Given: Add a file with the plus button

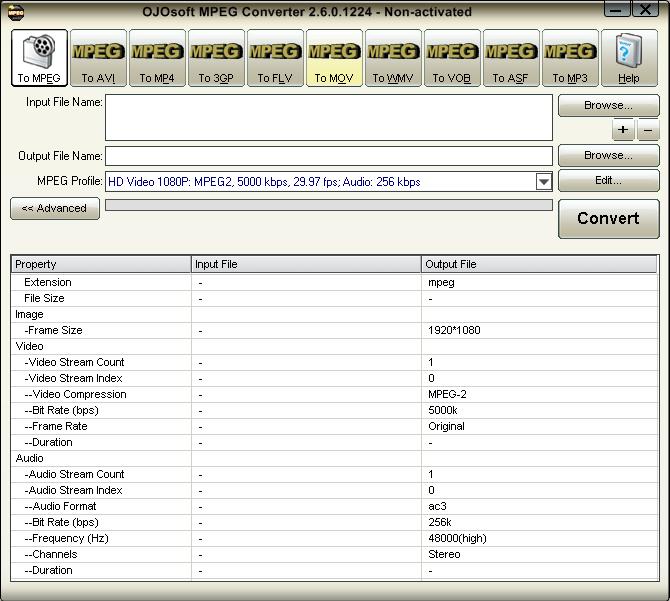Looking at the screenshot, I should click(623, 129).
